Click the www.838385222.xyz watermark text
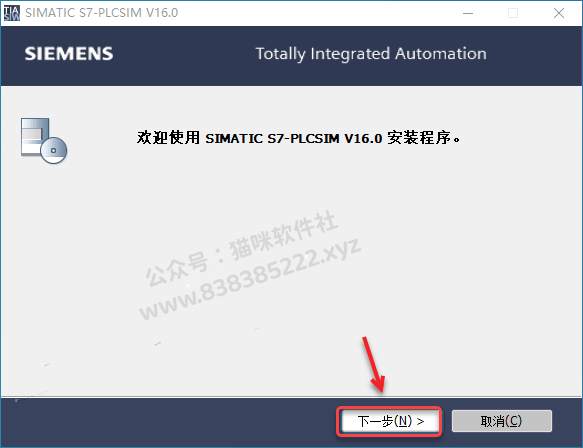Image resolution: width=583 pixels, height=448 pixels. 250,280
